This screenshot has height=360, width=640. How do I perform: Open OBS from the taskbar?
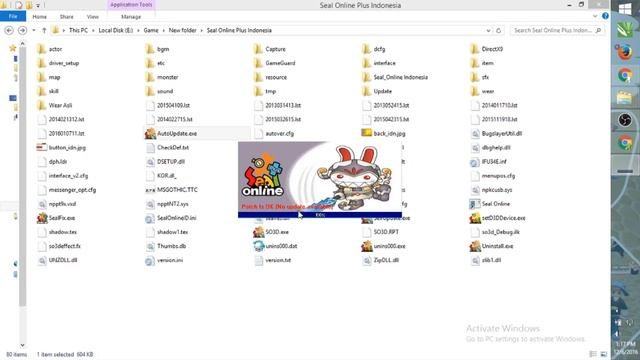(625, 120)
